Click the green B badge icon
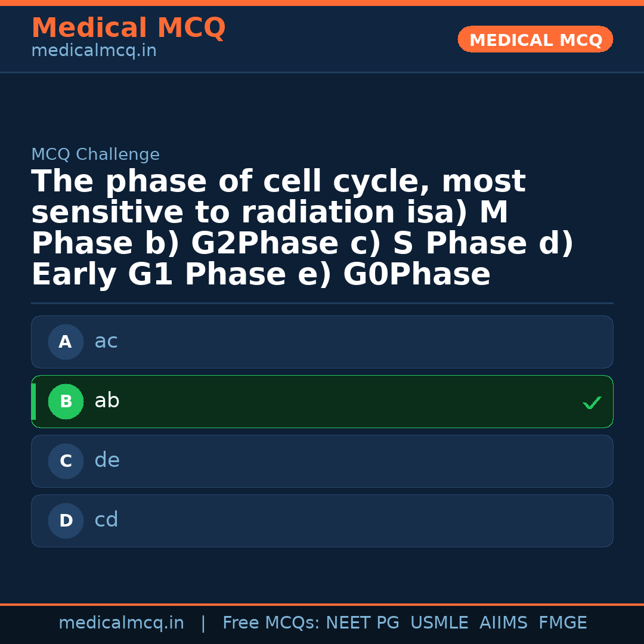The width and height of the screenshot is (644, 644). [x=66, y=401]
